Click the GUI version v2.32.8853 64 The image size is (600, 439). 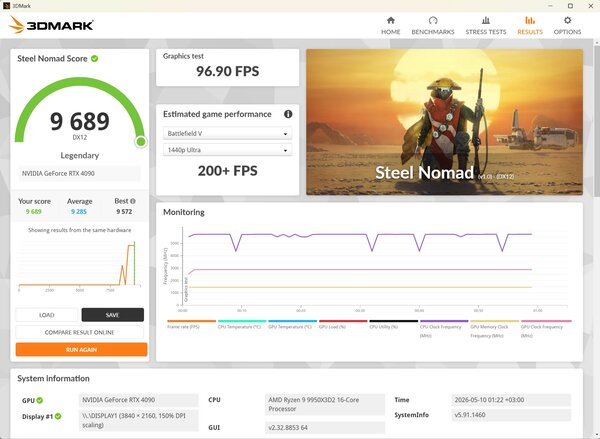[324, 428]
